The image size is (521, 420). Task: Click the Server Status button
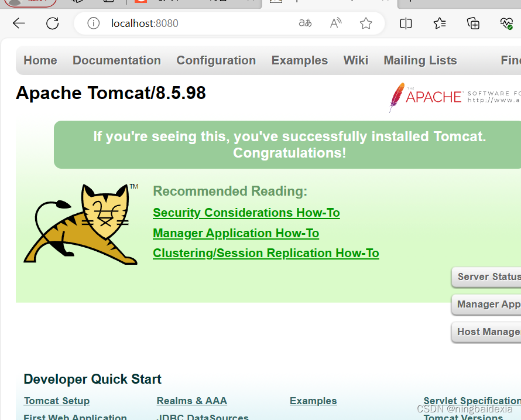pyautogui.click(x=486, y=276)
